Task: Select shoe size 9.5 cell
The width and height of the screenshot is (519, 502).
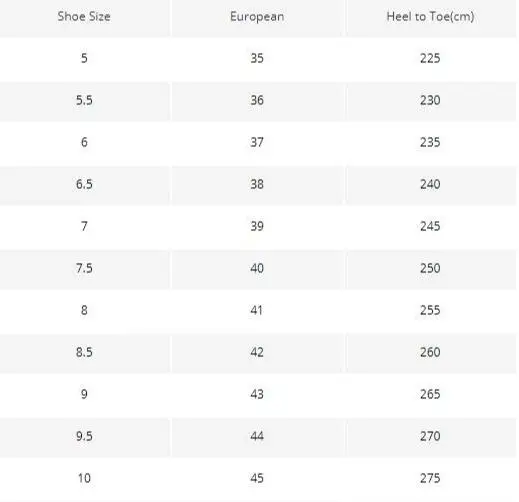Action: (x=84, y=436)
